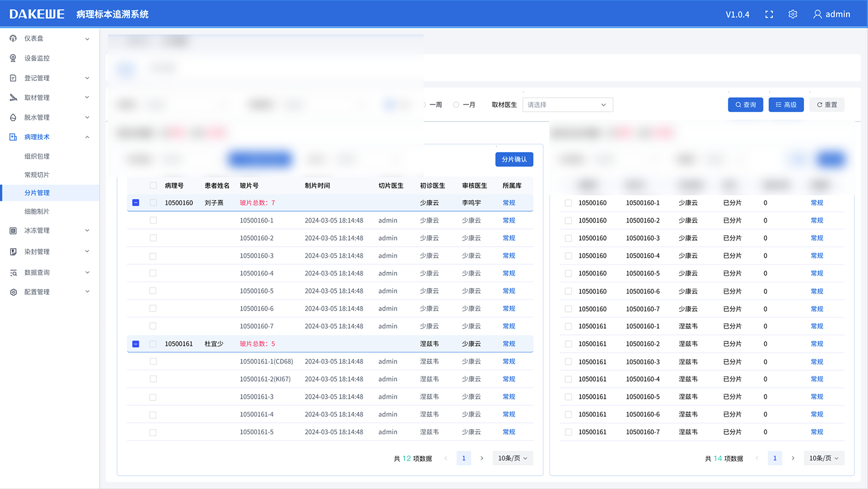Click the 仪表盘 dashboard icon in sidebar
The image size is (868, 489).
click(13, 38)
